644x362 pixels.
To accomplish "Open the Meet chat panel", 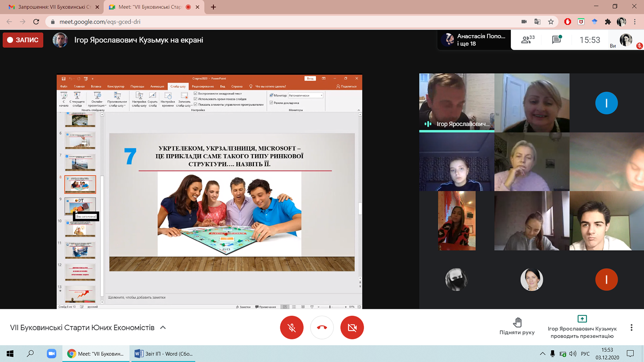I will [557, 39].
